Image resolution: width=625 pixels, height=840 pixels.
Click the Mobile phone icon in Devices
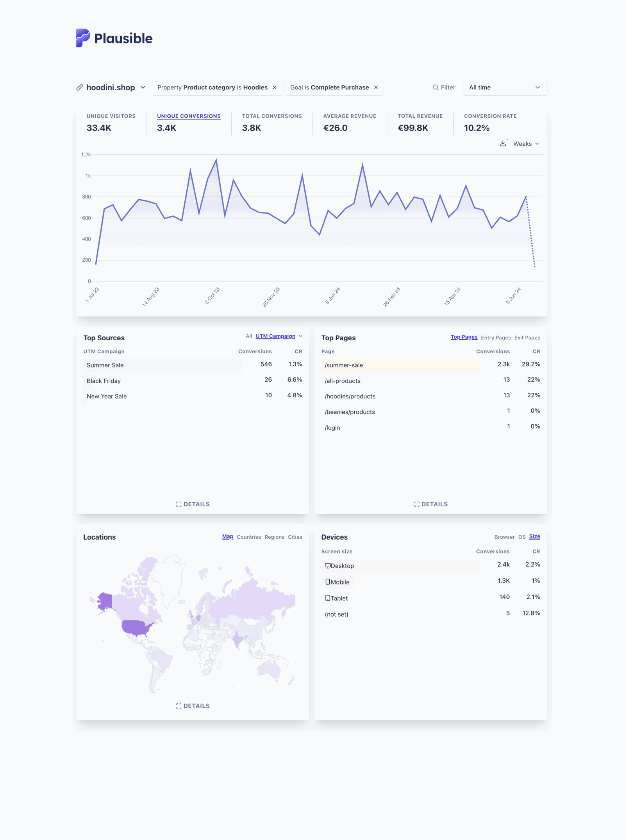pos(327,581)
